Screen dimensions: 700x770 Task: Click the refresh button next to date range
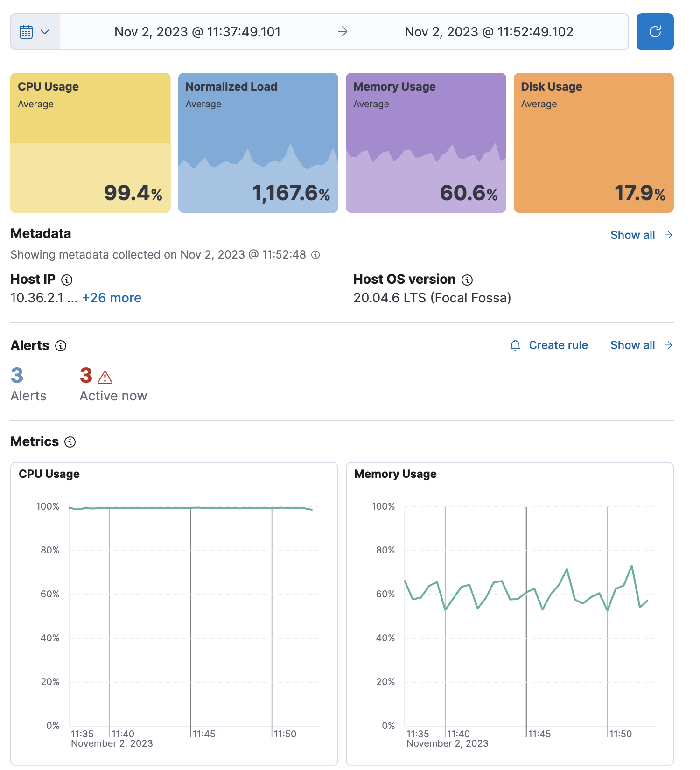(655, 32)
